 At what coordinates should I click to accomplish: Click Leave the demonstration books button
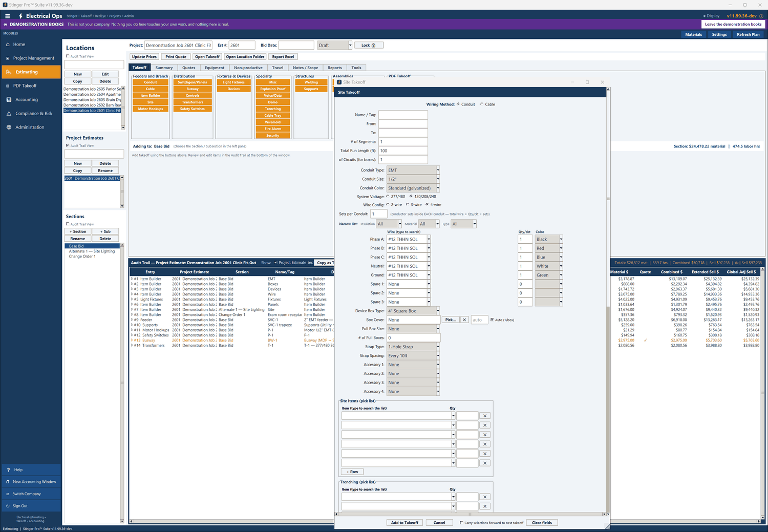tap(733, 24)
